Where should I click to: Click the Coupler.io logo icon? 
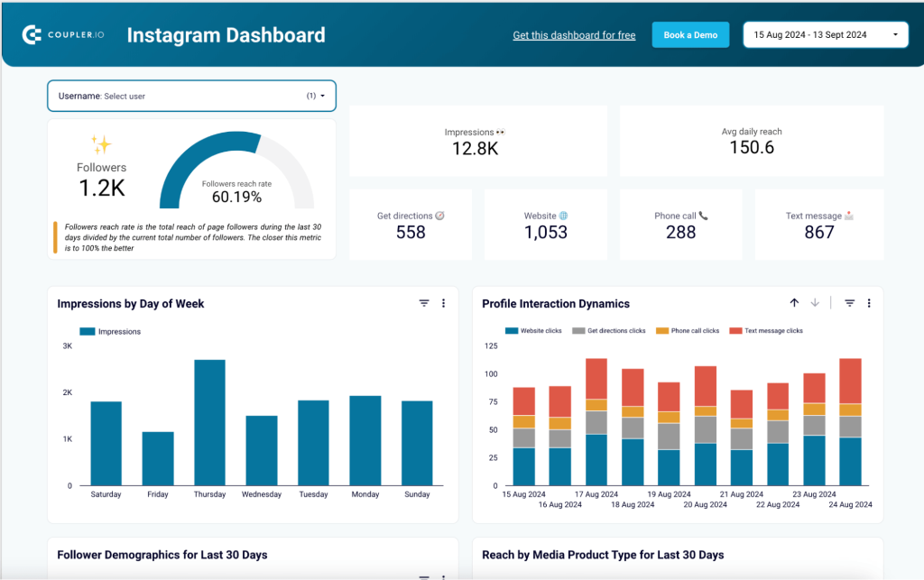(33, 34)
